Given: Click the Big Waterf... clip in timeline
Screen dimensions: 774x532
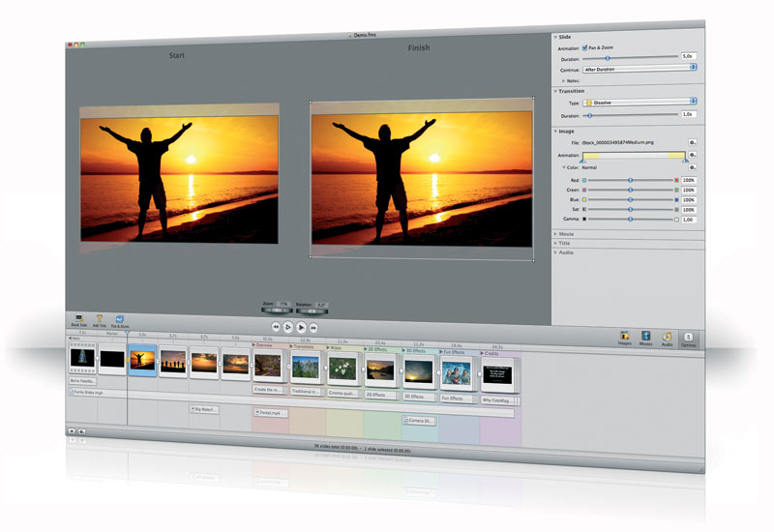Looking at the screenshot, I should point(204,409).
